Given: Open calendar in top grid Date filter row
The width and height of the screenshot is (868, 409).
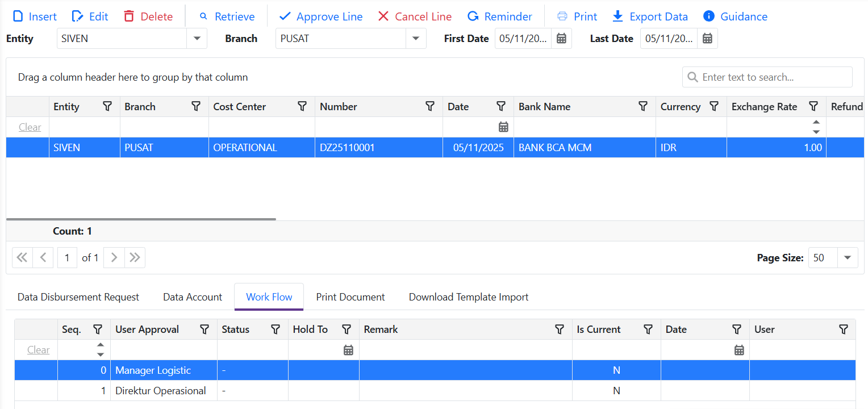Looking at the screenshot, I should pyautogui.click(x=503, y=127).
